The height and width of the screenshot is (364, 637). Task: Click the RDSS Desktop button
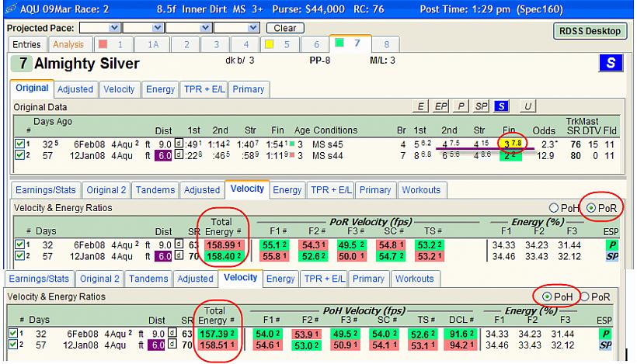pos(589,31)
